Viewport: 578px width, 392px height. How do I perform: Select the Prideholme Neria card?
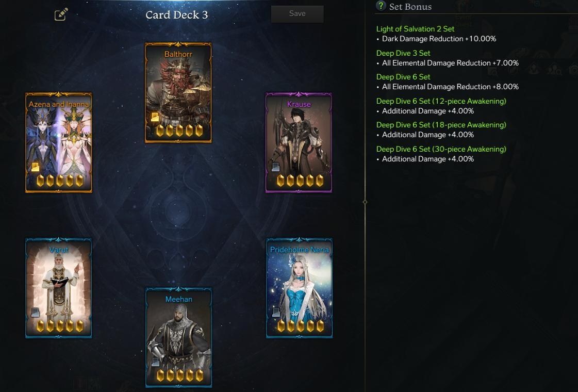coord(300,288)
